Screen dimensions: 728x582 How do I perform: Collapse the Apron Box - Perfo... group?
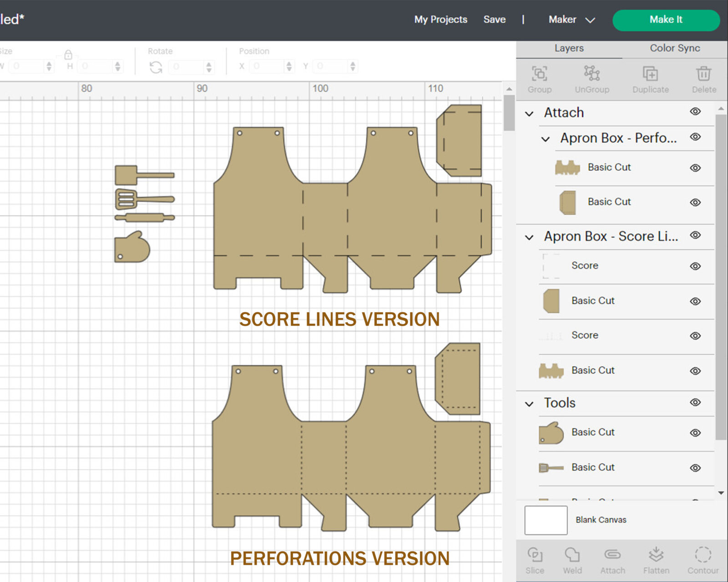coord(546,139)
